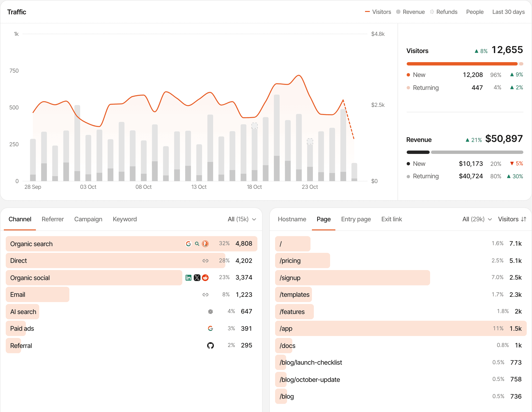Screen dimensions: 532x412
Task: Toggle the Revenue series in chart legend
Action: [410, 12]
